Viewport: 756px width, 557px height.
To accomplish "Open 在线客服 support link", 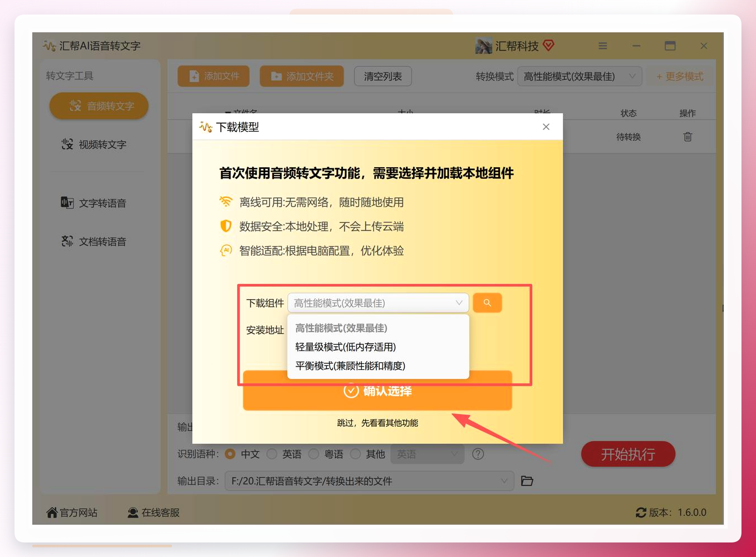I will point(154,512).
